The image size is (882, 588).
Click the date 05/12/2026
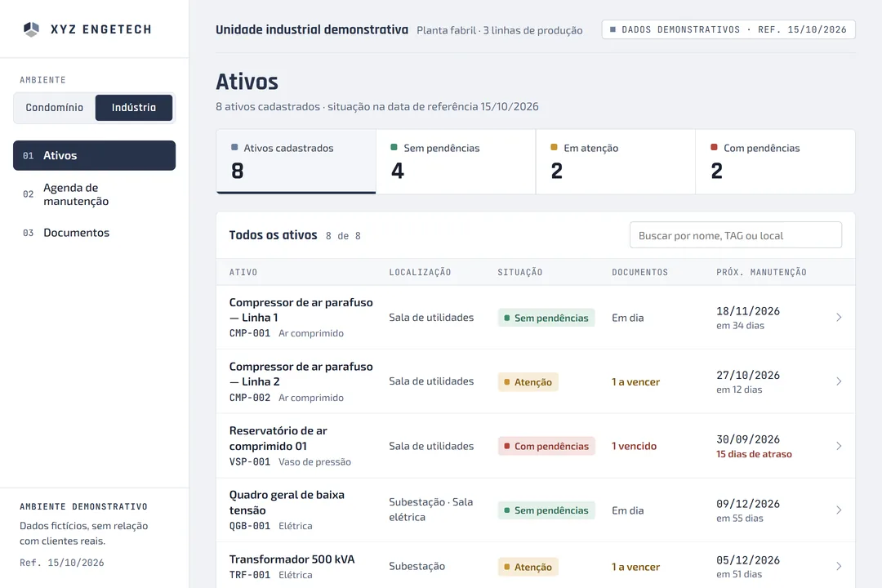click(748, 560)
